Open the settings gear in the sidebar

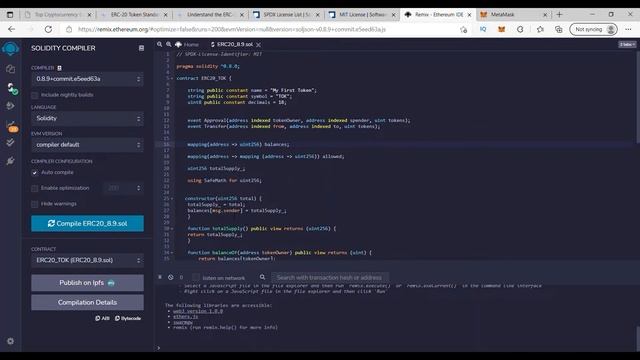(11, 341)
